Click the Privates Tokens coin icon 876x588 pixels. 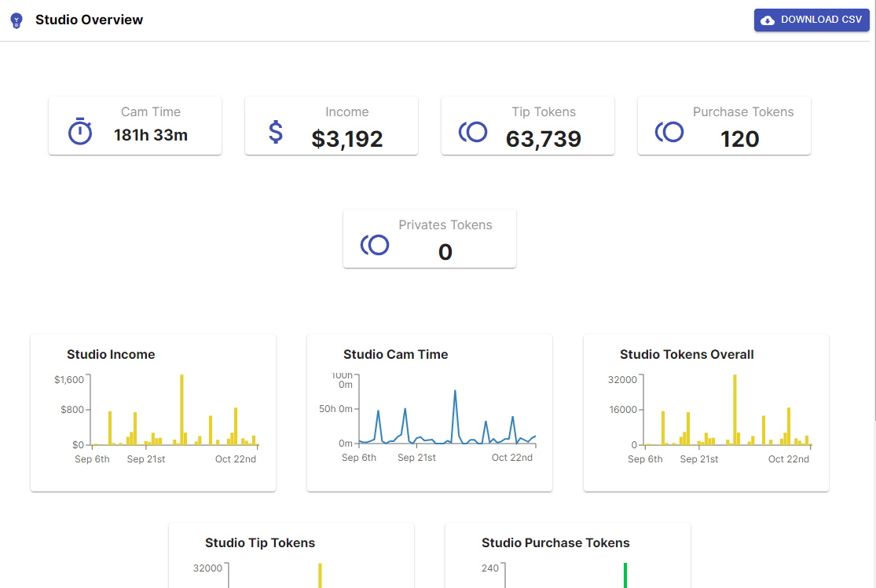coord(374,245)
